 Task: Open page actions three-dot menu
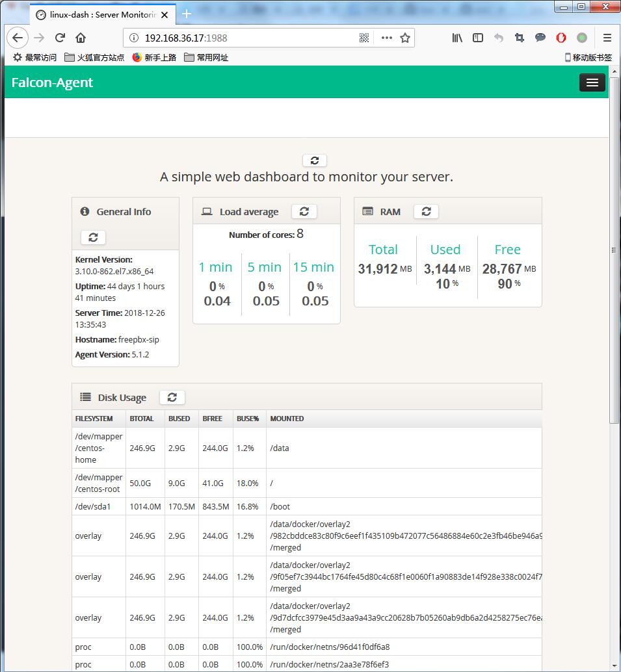pyautogui.click(x=386, y=38)
